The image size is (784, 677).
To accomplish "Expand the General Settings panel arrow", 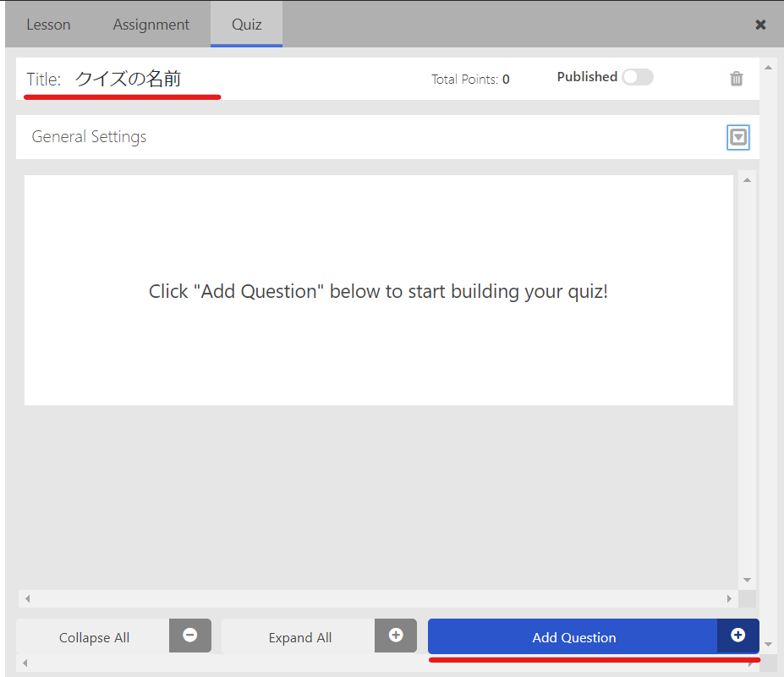I will [738, 137].
